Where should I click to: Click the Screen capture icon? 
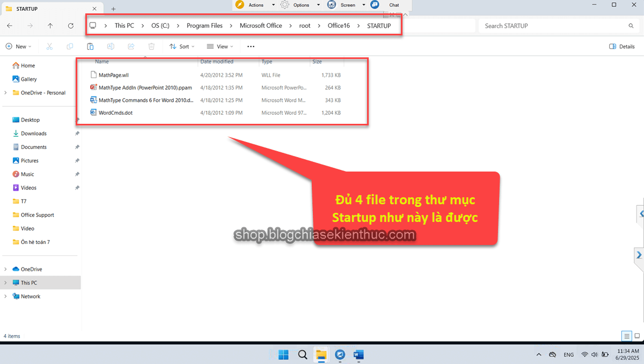tap(332, 5)
